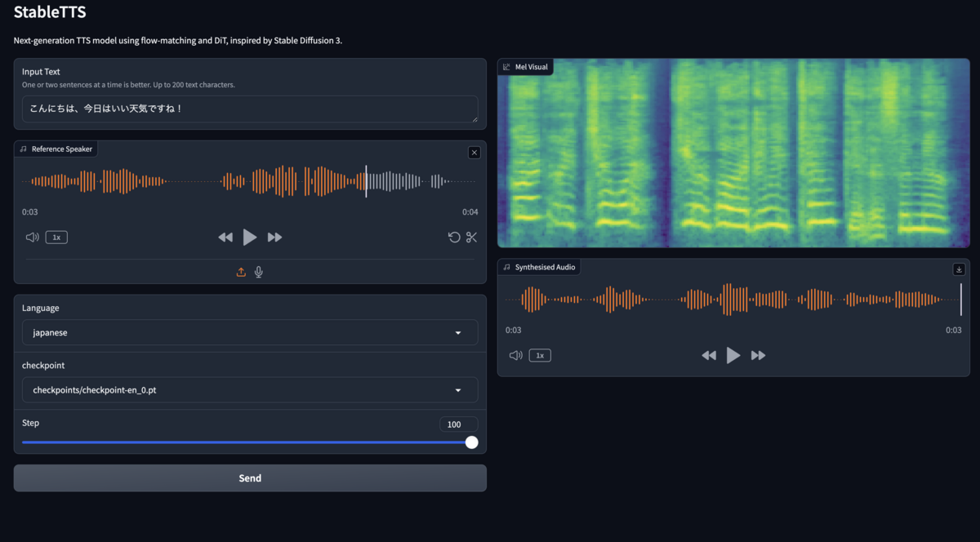Viewport: 980px width, 542px height.
Task: Record reference audio with microphone icon
Action: pos(259,272)
